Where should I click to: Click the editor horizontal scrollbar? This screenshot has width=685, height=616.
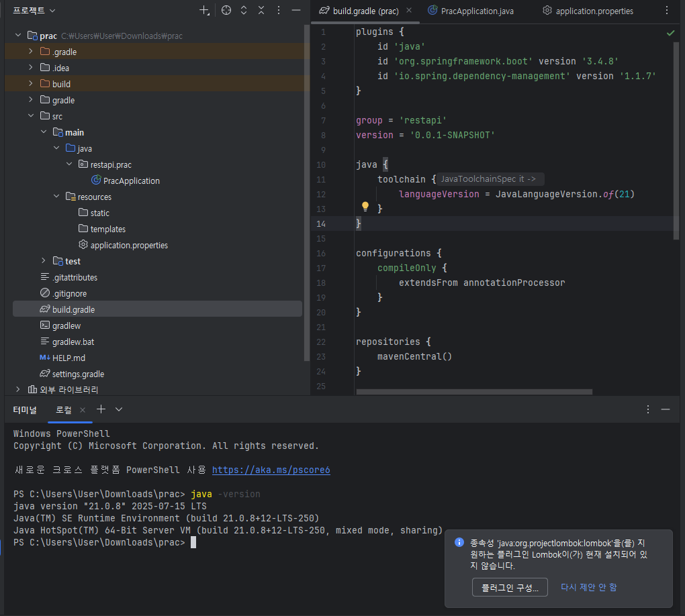pyautogui.click(x=474, y=392)
